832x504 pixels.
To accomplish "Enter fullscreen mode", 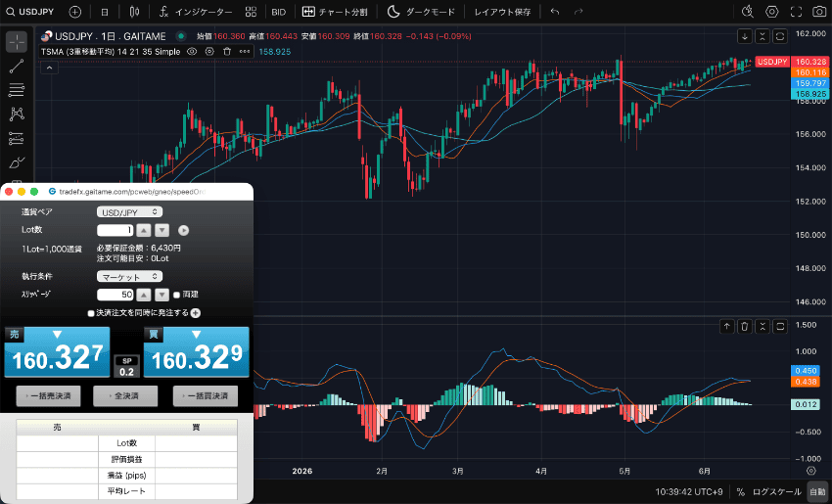I will tap(796, 12).
